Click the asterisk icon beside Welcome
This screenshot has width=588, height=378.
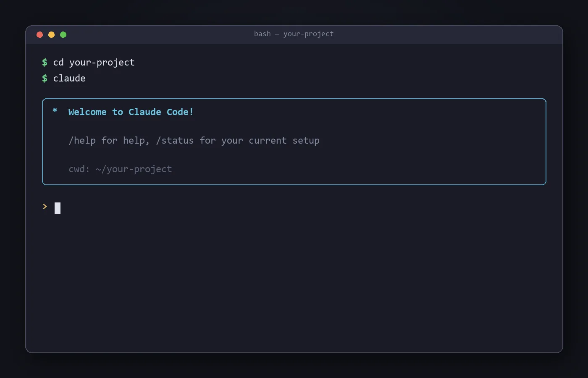[55, 111]
